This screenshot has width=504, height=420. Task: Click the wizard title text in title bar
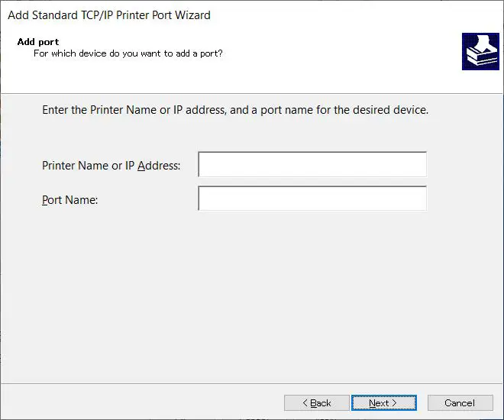point(109,15)
